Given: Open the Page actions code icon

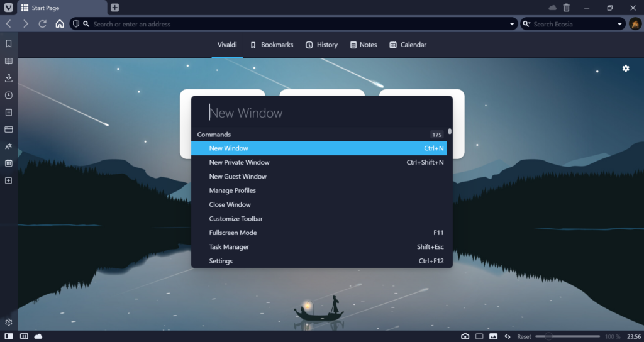Looking at the screenshot, I should [508, 336].
